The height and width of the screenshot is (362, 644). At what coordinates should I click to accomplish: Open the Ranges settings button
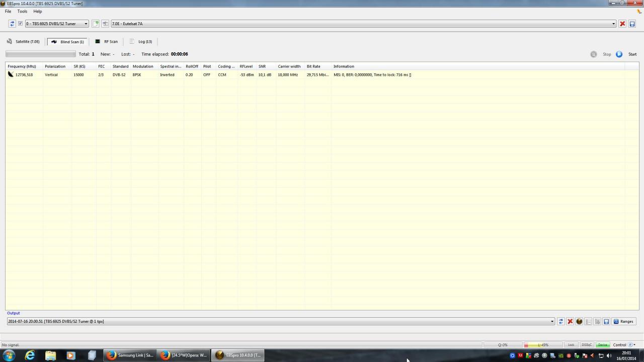point(623,321)
